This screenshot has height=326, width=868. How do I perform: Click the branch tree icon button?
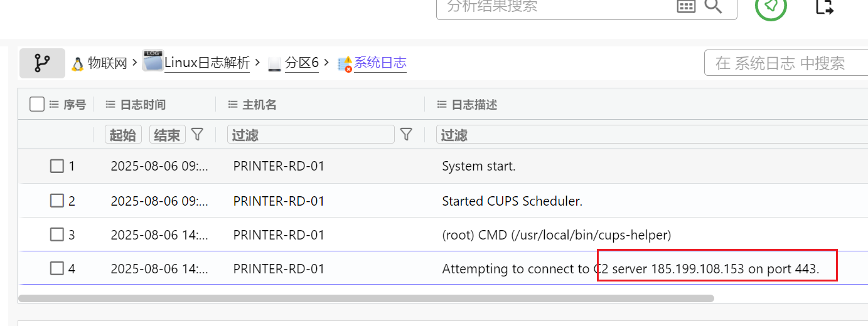[x=42, y=63]
